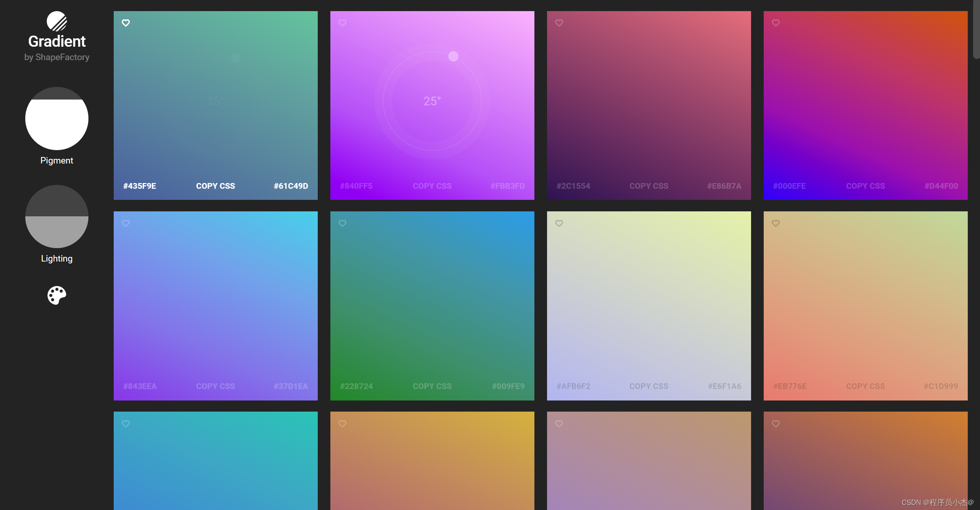This screenshot has width=980, height=510.
Task: Click the Gradient striped logo icon
Action: pyautogui.click(x=57, y=21)
